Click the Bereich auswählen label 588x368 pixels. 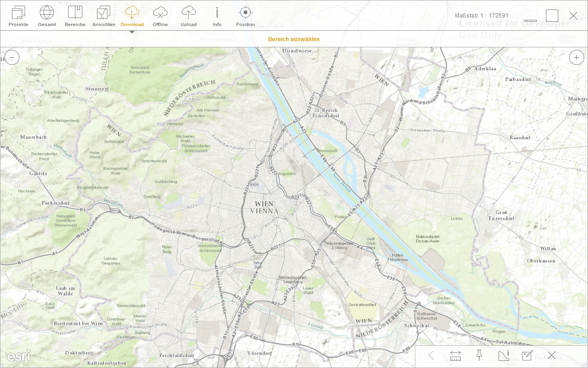[x=294, y=39]
